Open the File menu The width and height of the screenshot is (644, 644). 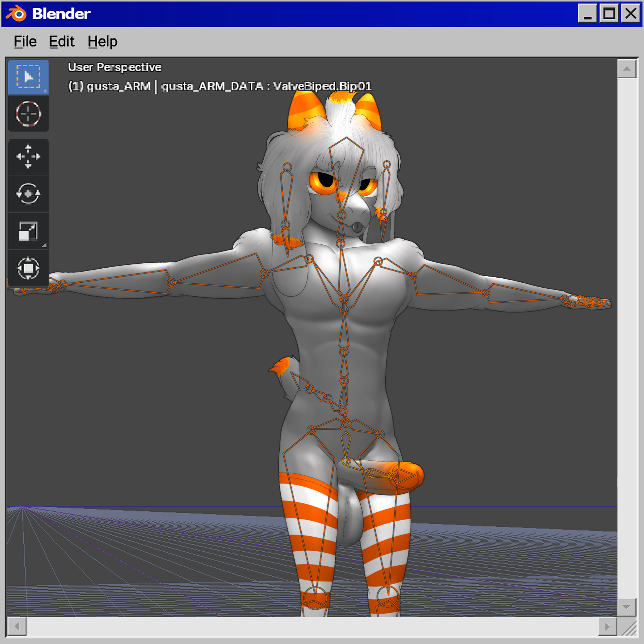pyautogui.click(x=25, y=42)
